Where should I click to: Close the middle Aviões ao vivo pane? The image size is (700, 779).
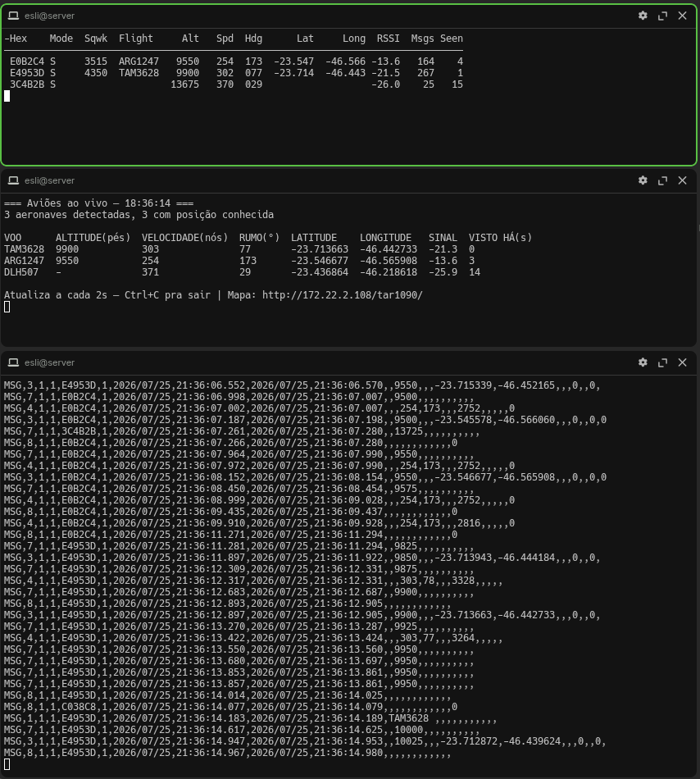[683, 180]
